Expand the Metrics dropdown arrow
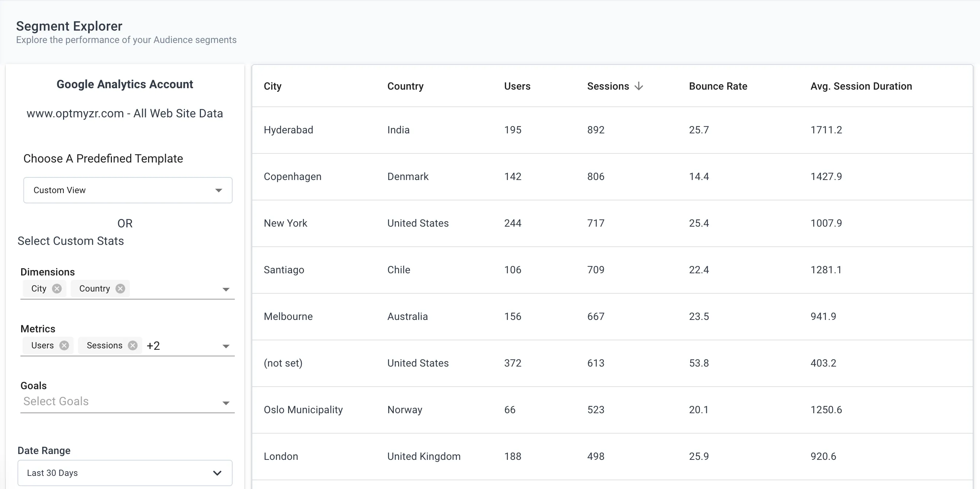 226,346
